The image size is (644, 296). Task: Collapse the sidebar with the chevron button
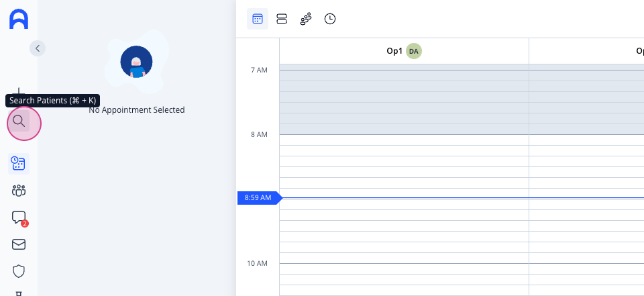click(38, 48)
